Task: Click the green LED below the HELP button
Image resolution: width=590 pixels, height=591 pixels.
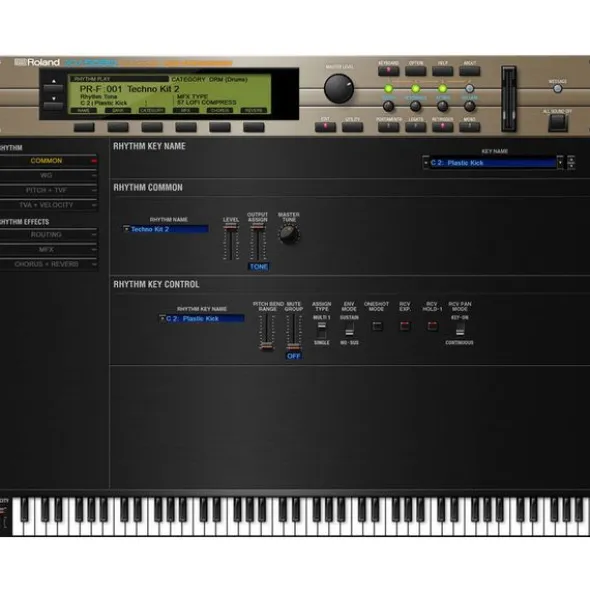Action: tap(443, 89)
